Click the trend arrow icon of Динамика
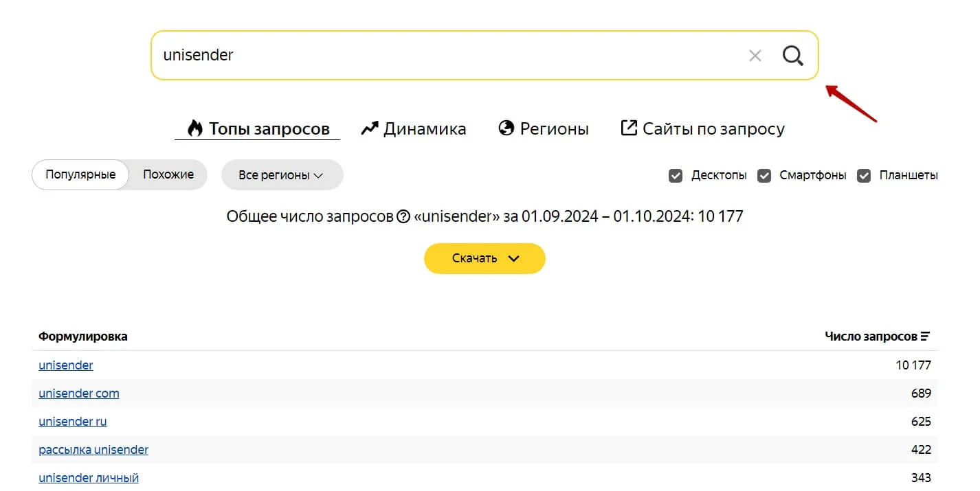Viewport: 980px width, 491px height. point(370,128)
